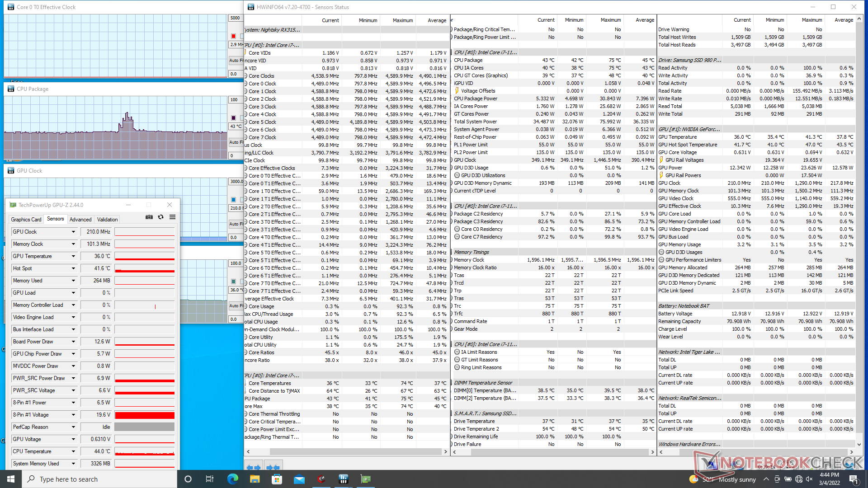Open the Validation tab in GPU-Z
The image size is (868, 488).
pos(108,220)
